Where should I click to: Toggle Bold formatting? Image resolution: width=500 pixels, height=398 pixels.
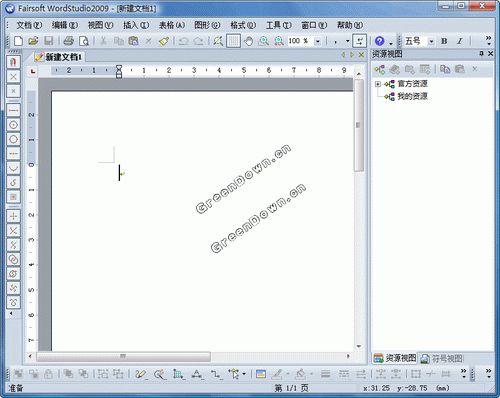coord(444,41)
